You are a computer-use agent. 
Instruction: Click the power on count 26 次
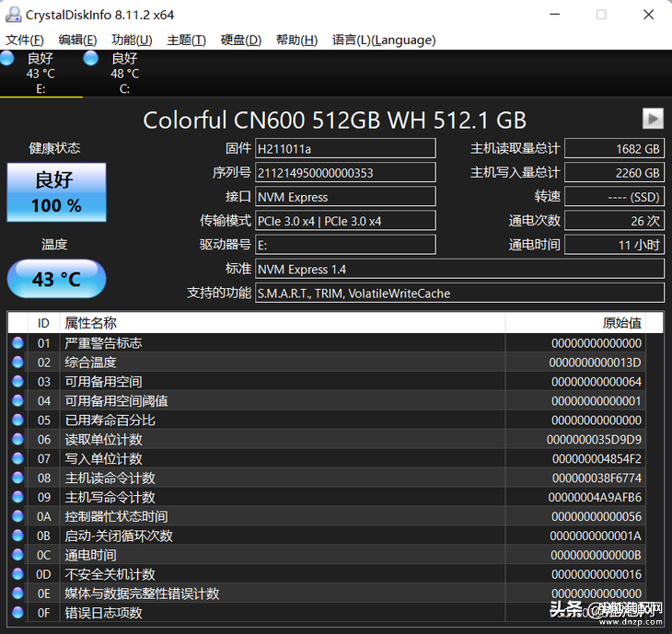(x=615, y=221)
